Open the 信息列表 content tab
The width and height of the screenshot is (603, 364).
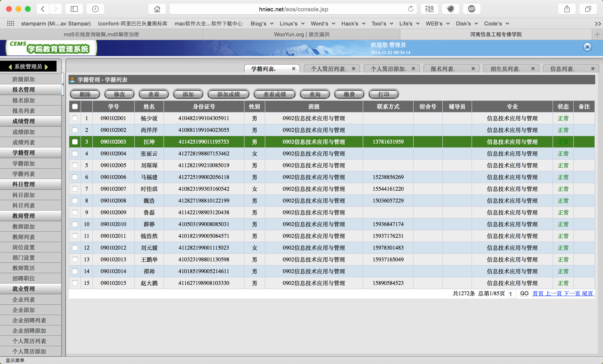point(562,69)
